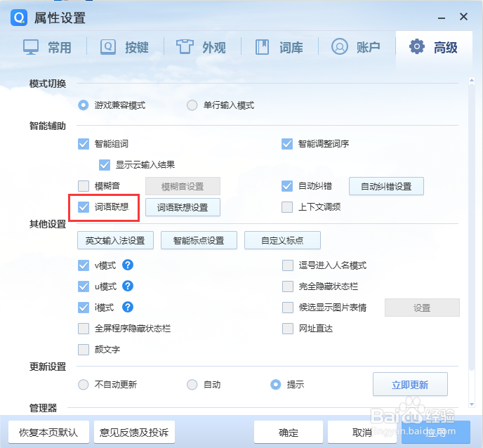This screenshot has height=448, width=483.
Task: Enable the 上下文调频 checkbox
Action: point(286,207)
